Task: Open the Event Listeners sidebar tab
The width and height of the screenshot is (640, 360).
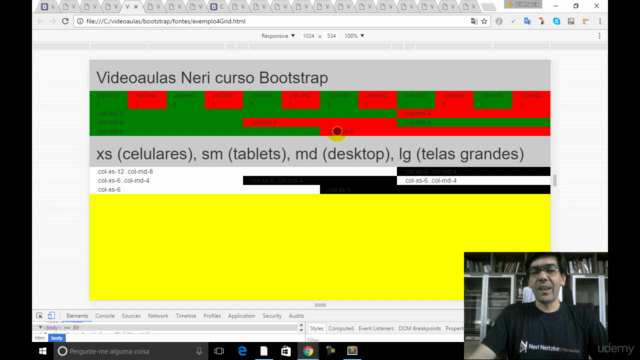Action: [376, 329]
